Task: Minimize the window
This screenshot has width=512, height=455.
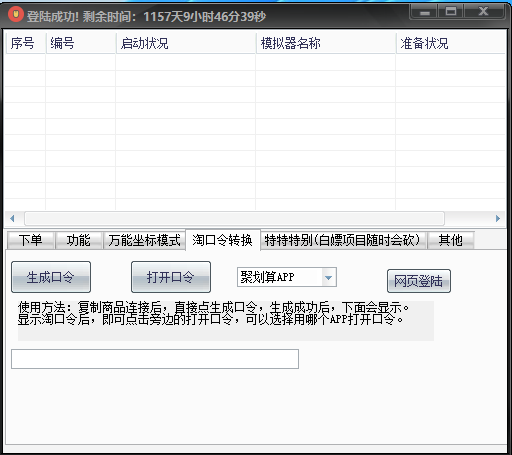Action: tap(424, 12)
